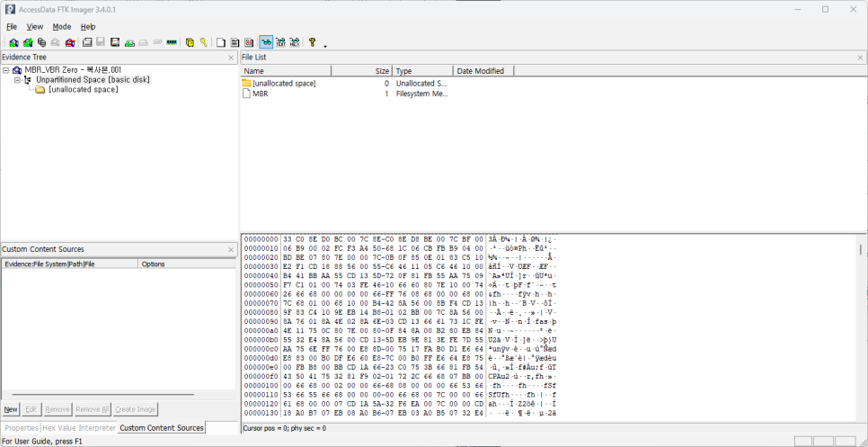Open the Mode menu
The width and height of the screenshot is (868, 447).
coord(62,27)
